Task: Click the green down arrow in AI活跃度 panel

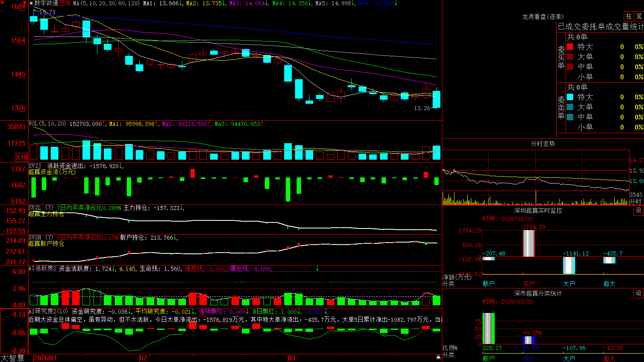Action: click(317, 268)
